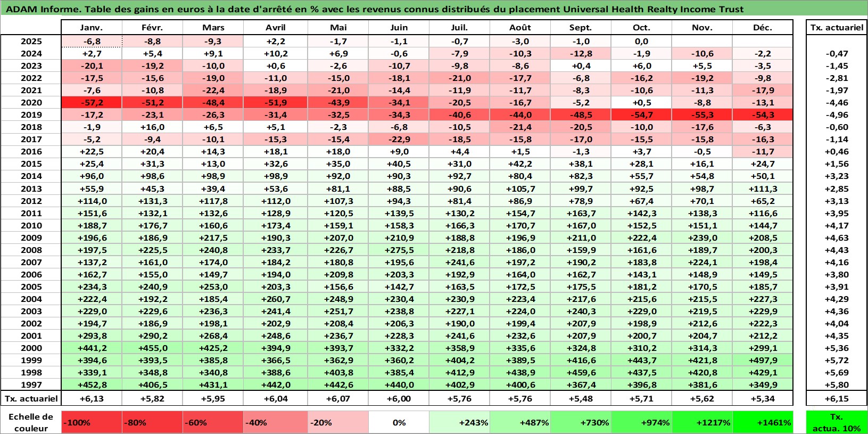Click the +5,80 actuarial rate for 1997
The width and height of the screenshot is (868, 434).
click(837, 384)
